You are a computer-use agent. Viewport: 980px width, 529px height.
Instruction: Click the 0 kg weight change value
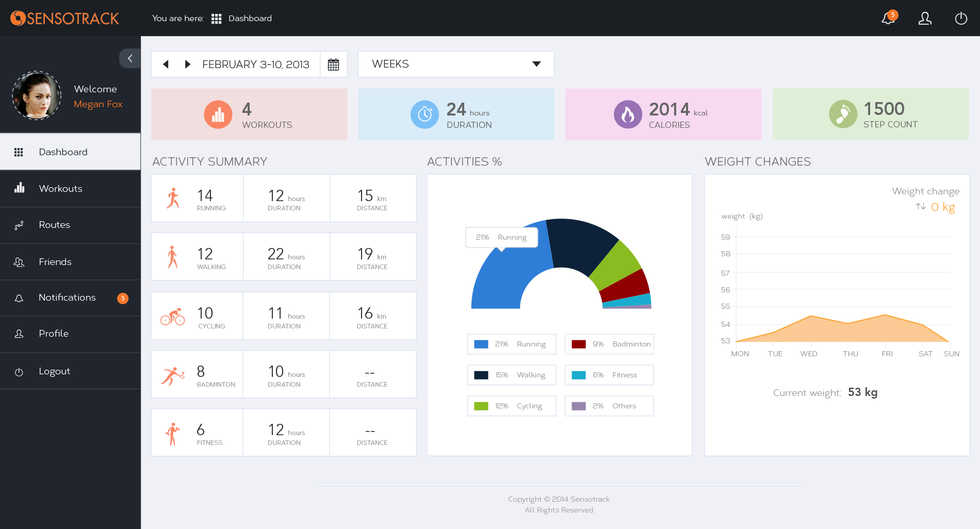pyautogui.click(x=943, y=207)
